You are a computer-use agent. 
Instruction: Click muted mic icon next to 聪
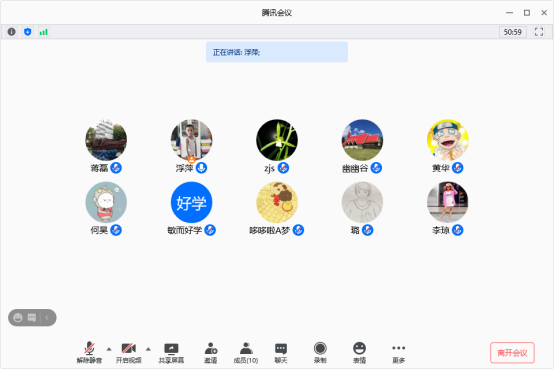point(367,230)
